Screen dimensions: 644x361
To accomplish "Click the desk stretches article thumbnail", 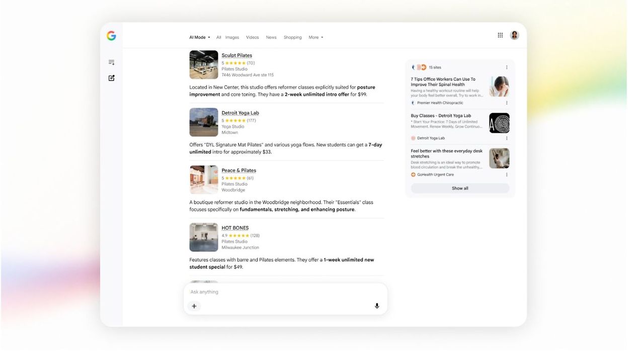I will coord(499,158).
